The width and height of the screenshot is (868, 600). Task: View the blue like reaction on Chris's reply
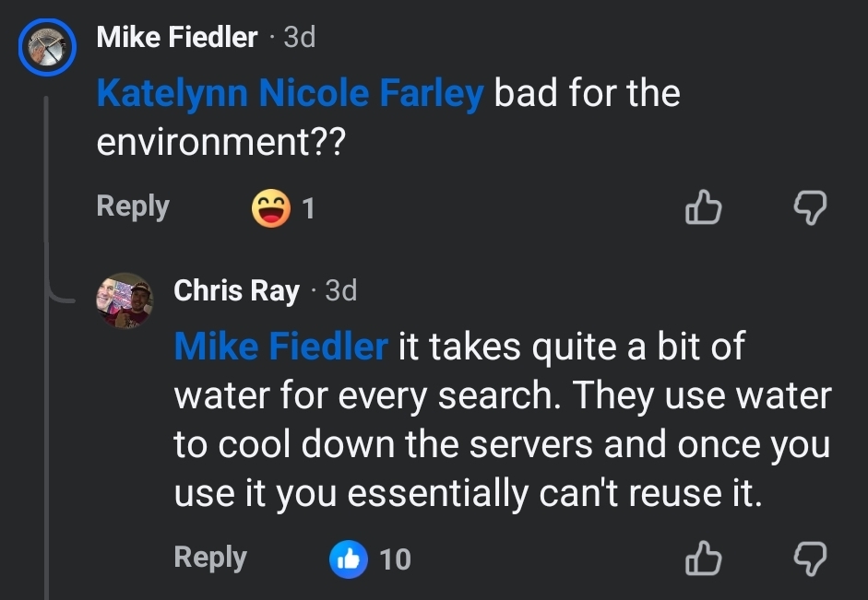[x=349, y=559]
